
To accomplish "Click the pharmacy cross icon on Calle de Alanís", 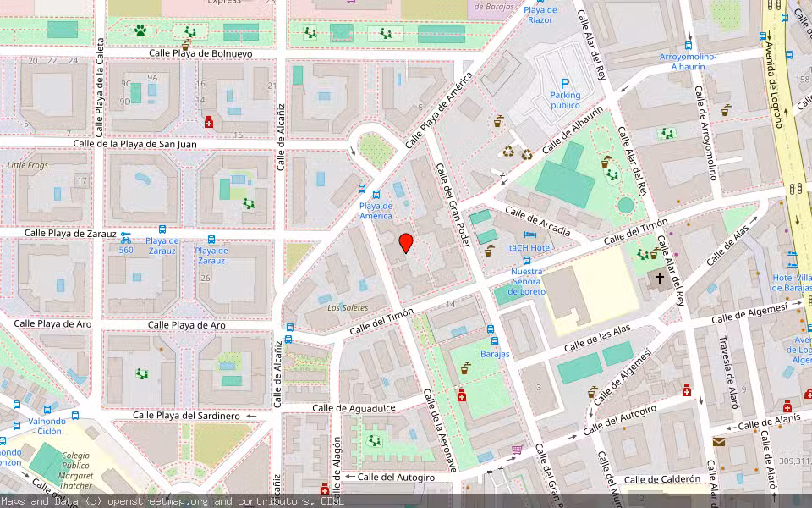I will (x=787, y=406).
